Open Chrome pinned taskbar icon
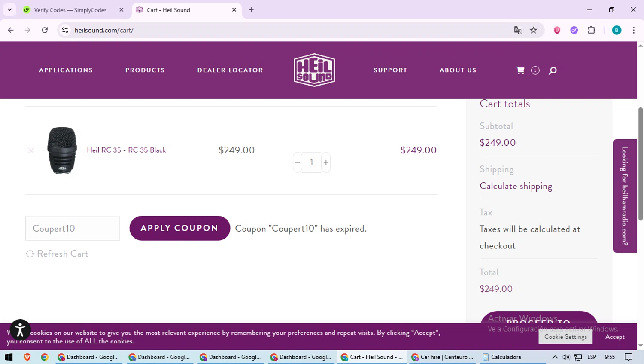This screenshot has height=364, width=644. click(x=44, y=357)
